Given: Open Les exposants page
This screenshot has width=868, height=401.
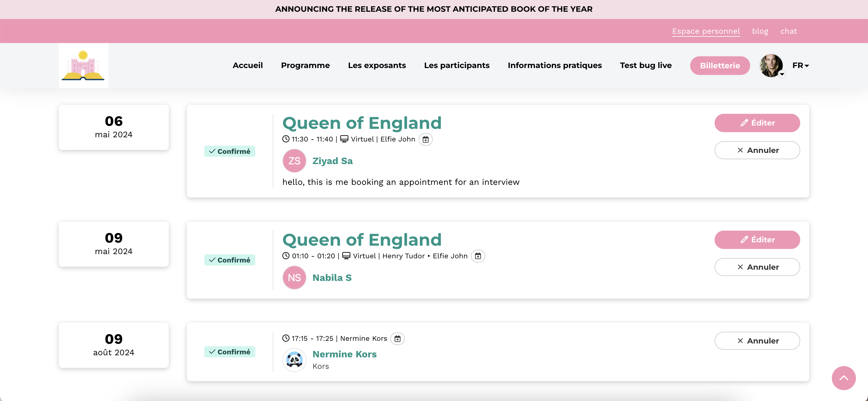Looking at the screenshot, I should click(x=377, y=65).
